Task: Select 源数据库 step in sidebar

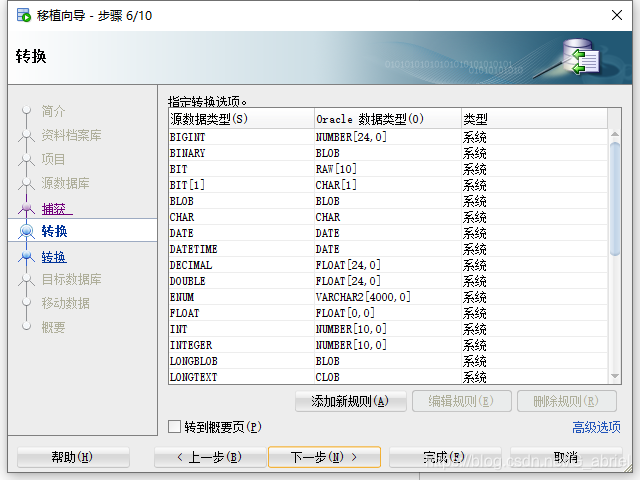Action: (x=65, y=183)
